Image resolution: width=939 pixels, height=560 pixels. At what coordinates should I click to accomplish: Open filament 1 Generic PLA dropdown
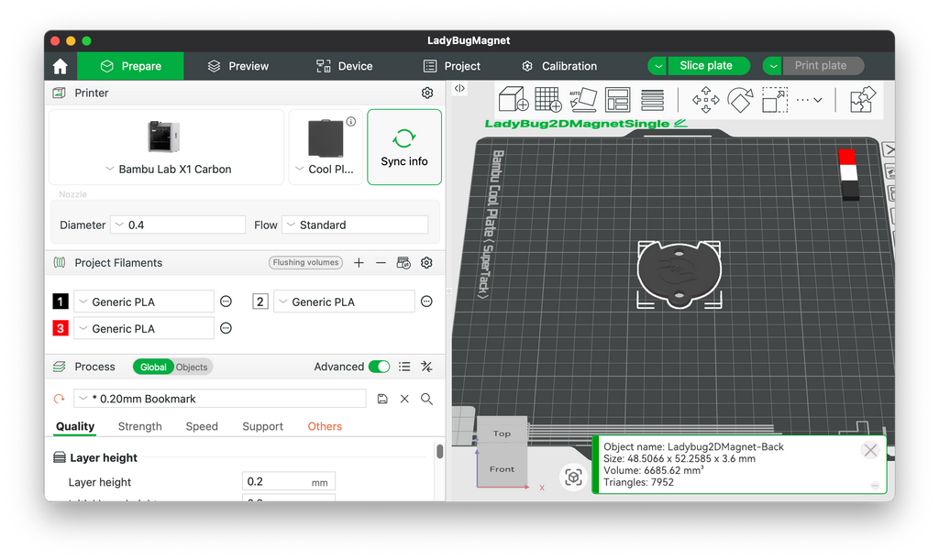(x=144, y=302)
